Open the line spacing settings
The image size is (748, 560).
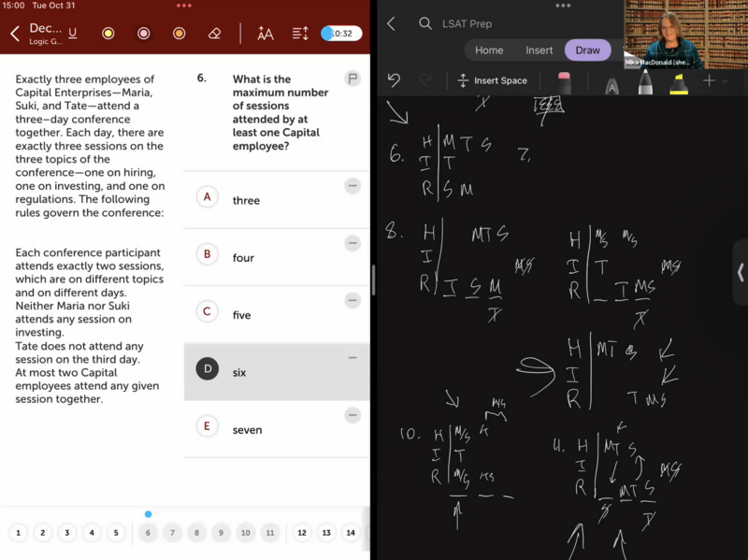coord(300,34)
